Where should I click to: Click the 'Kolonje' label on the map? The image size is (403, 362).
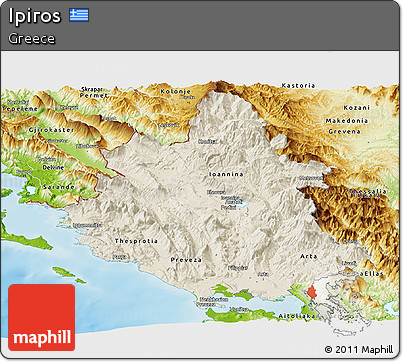coord(176,91)
